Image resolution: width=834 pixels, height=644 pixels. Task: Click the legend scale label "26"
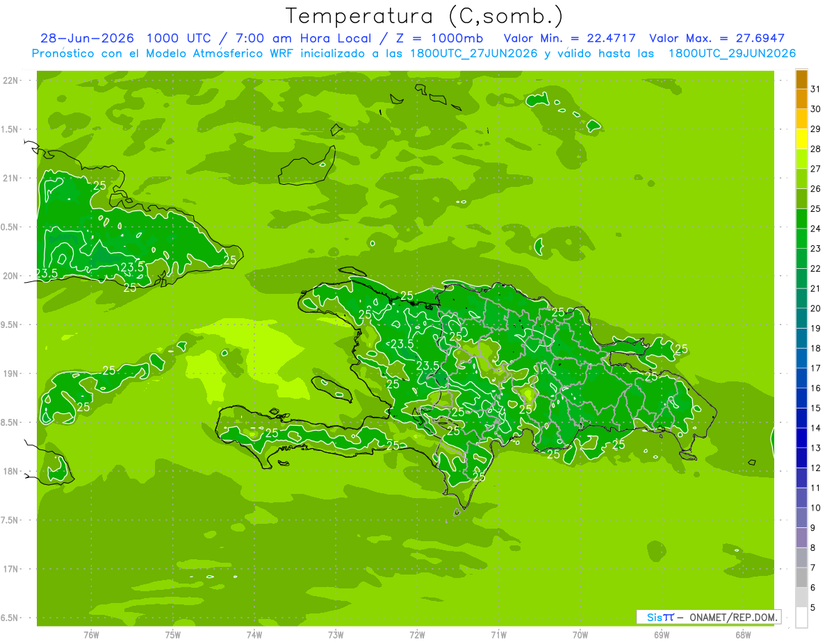pyautogui.click(x=815, y=189)
